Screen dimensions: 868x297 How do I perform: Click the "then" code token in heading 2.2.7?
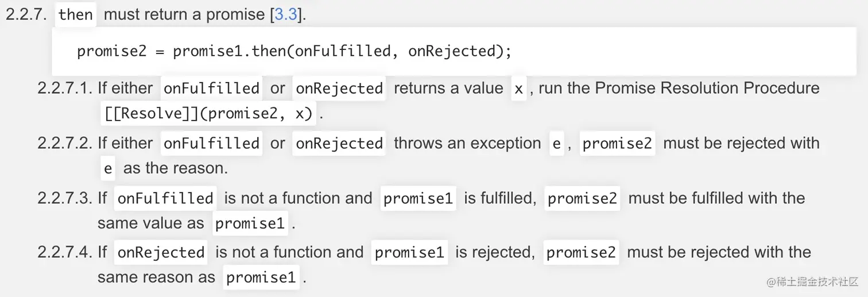tap(76, 14)
